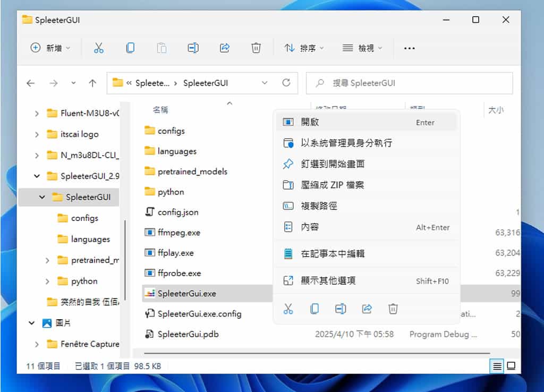Screen dimensions: 544x392
Task: Expand the itscai logo folder in the tree
Action: 37,134
